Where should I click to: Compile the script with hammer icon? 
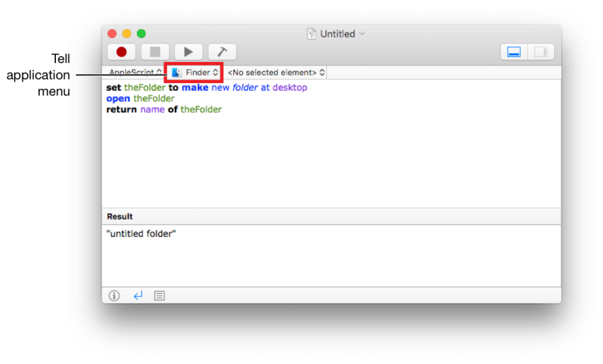click(222, 52)
